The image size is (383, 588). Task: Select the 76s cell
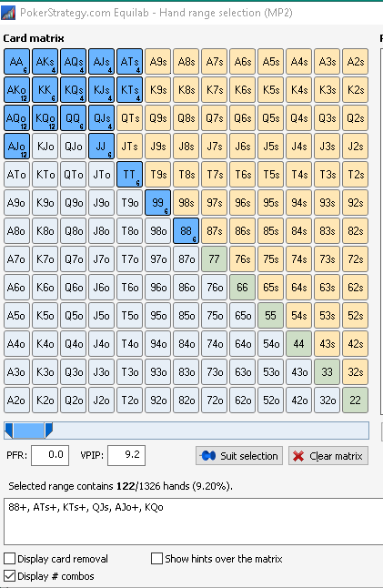pos(243,259)
